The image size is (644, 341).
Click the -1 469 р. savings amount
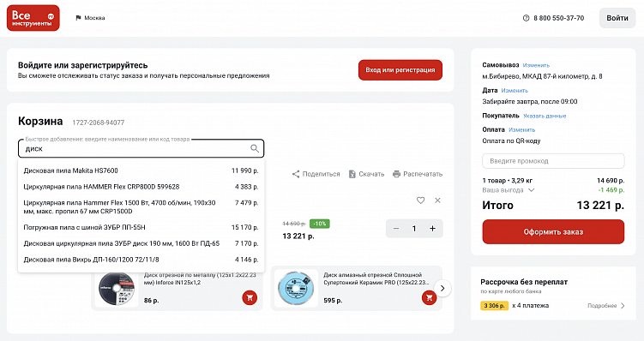coord(611,190)
